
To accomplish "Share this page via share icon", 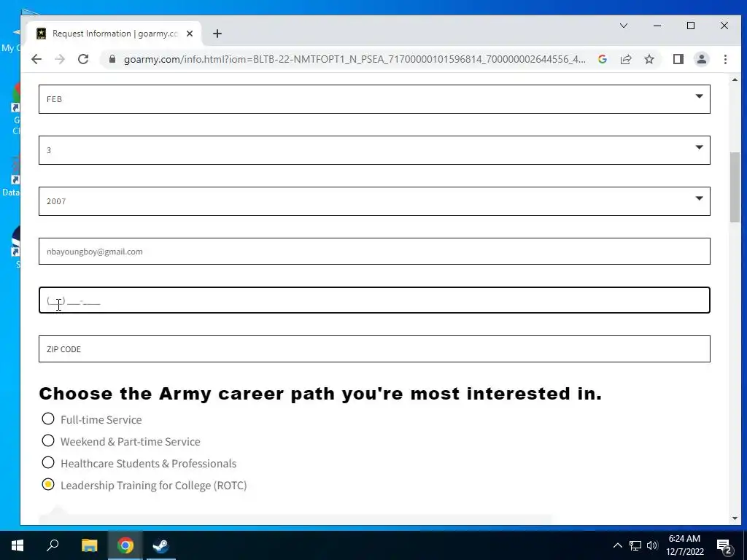I will pos(625,59).
